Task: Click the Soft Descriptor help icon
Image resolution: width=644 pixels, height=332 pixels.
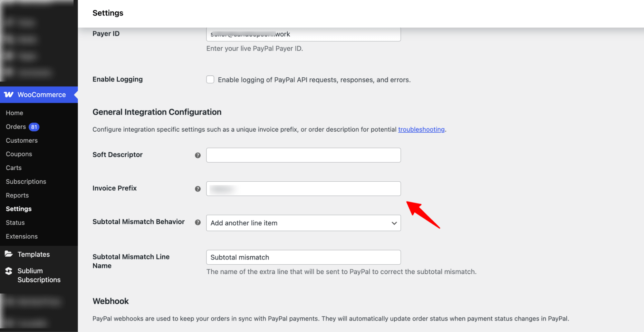Action: click(198, 155)
